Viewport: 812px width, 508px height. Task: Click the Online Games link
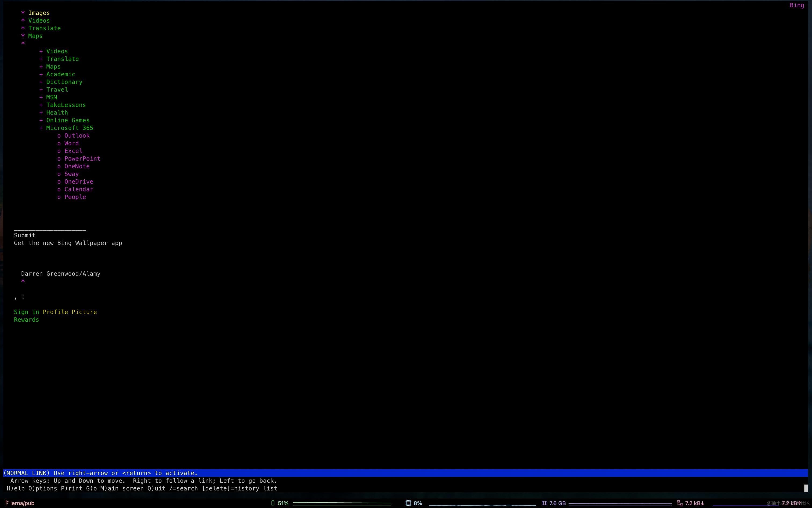click(x=68, y=120)
